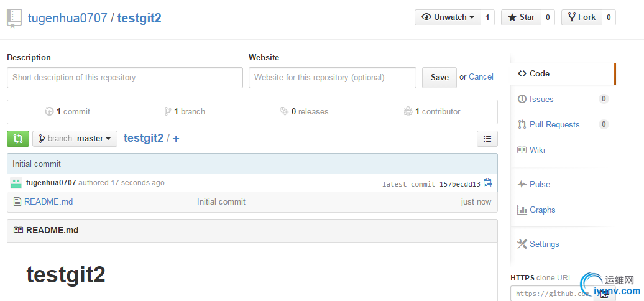Open the Unwatch dropdown button
Viewport: 644px width, 301px height.
point(448,17)
